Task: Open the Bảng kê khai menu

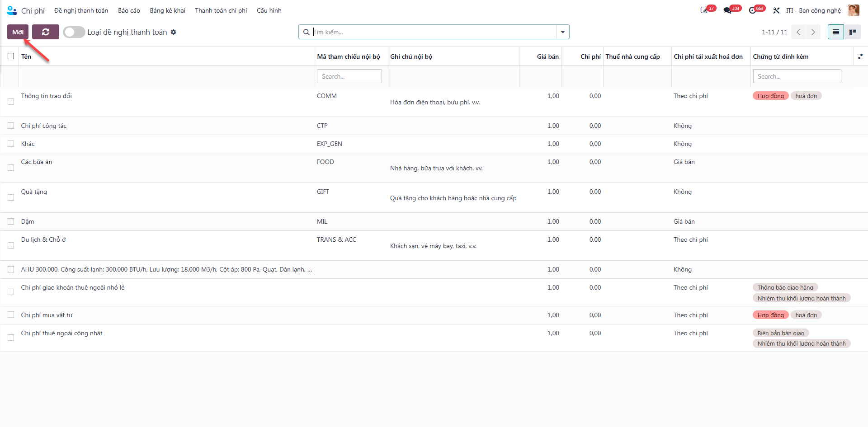Action: tap(168, 10)
